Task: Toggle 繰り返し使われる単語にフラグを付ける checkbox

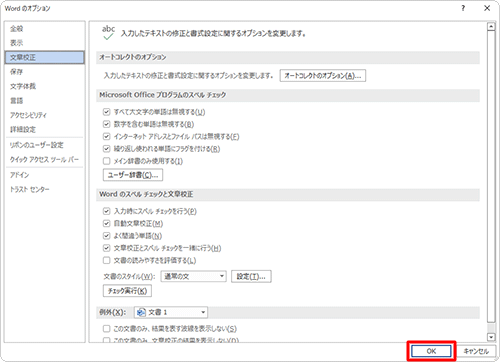Action: [x=106, y=149]
